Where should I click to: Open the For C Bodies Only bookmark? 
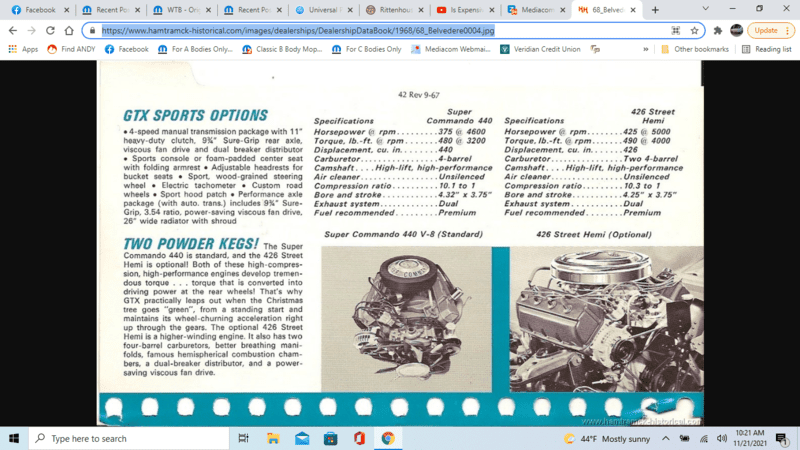tap(366, 49)
